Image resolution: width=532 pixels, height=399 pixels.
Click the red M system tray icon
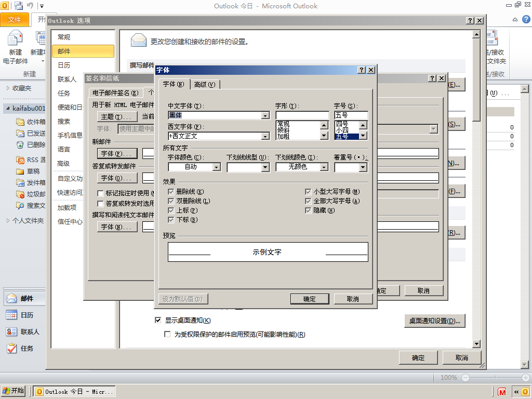pos(501,392)
